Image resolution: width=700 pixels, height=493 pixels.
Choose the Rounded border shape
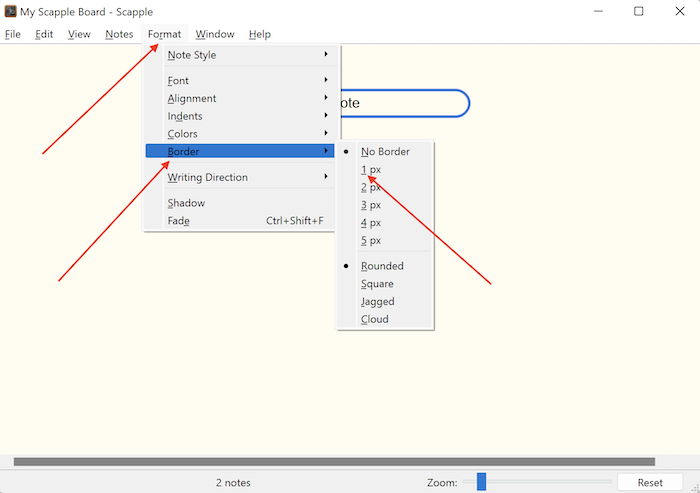385,266
